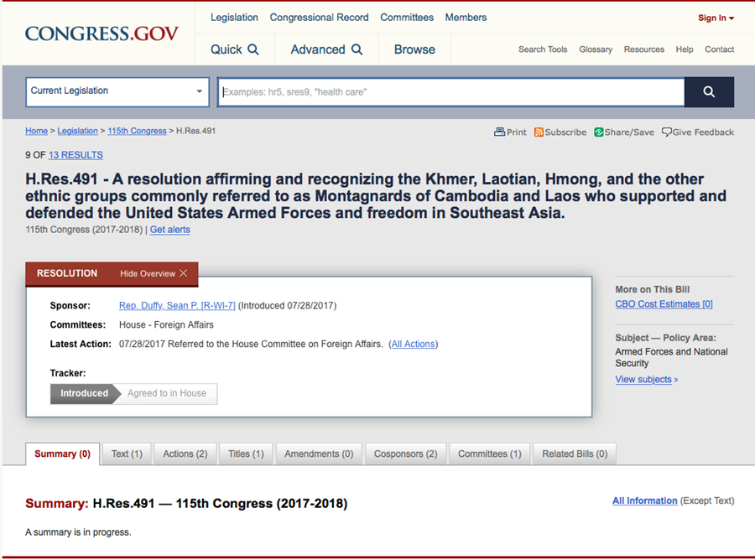Click Give Feedback speech bubble
The height and width of the screenshot is (560, 755).
(x=697, y=132)
